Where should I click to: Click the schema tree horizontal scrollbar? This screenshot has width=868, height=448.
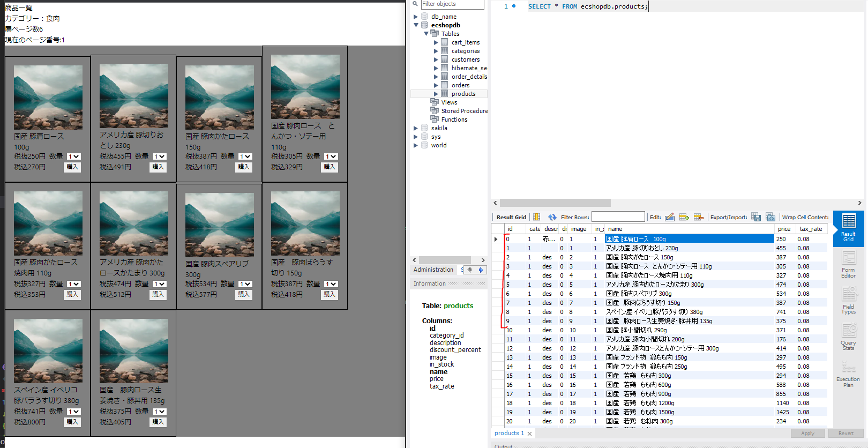[x=445, y=260]
